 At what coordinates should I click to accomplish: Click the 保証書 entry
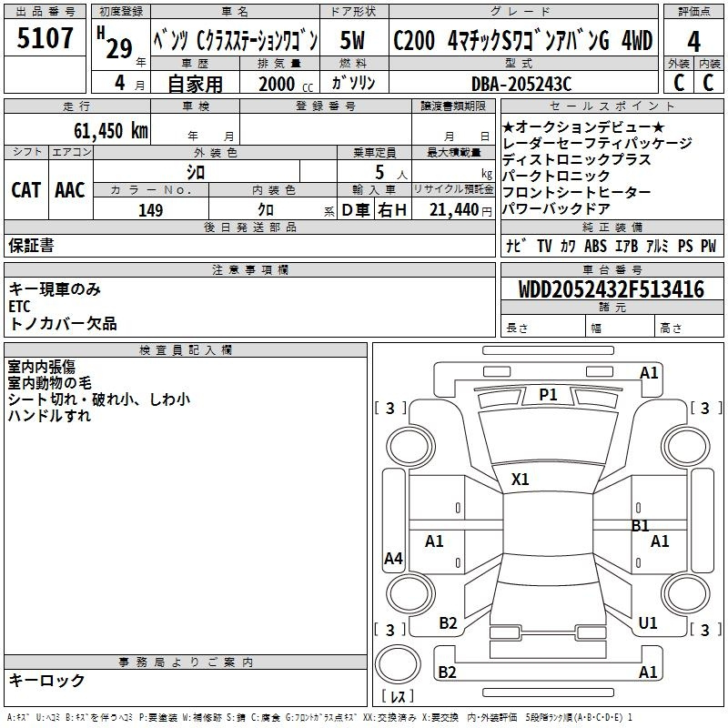pos(31,245)
